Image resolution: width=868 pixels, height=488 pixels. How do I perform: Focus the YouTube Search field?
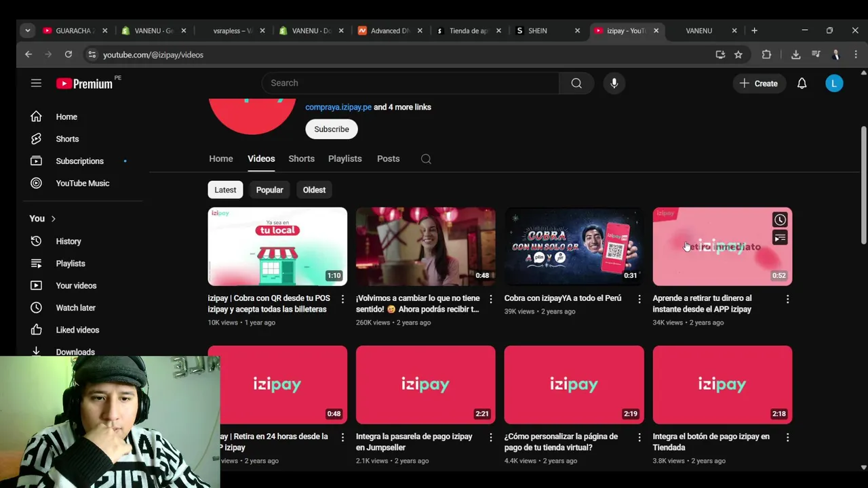(x=410, y=83)
